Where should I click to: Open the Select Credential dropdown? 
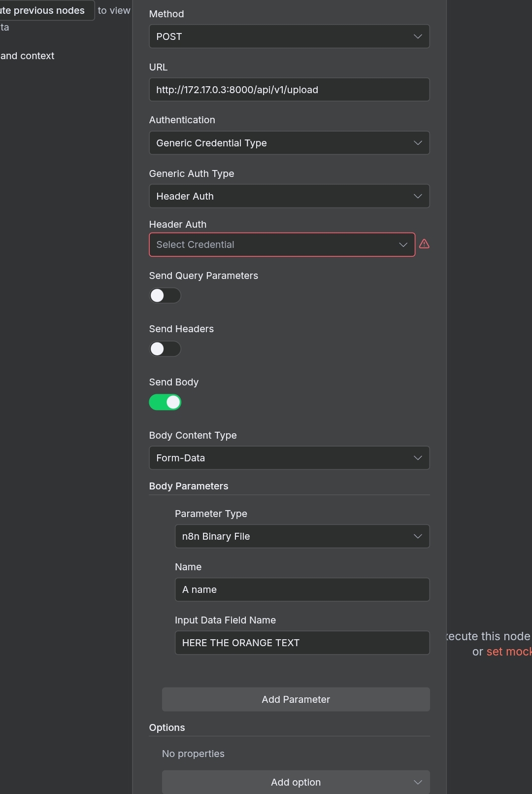(x=282, y=244)
